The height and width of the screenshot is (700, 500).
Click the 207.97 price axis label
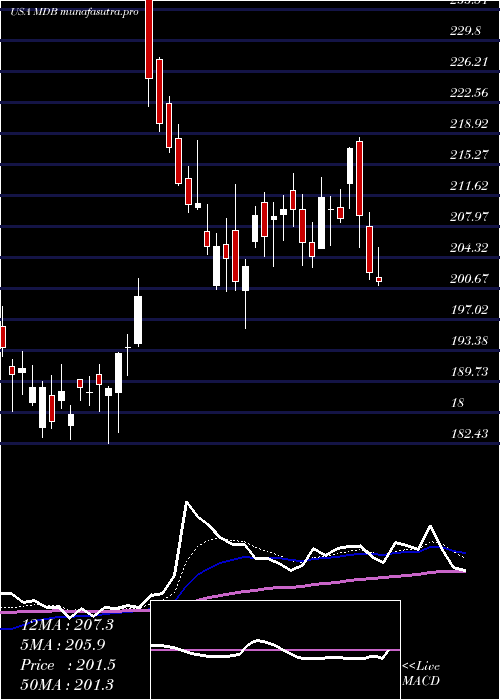(x=469, y=217)
